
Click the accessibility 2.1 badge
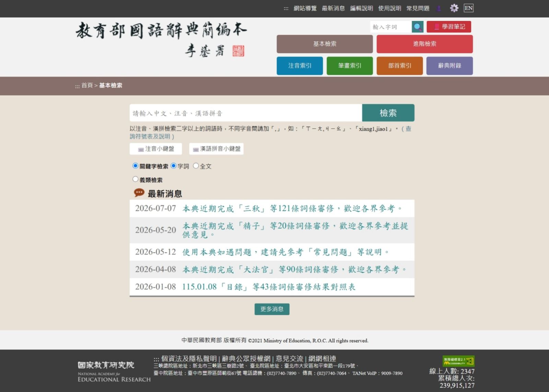pyautogui.click(x=458, y=361)
